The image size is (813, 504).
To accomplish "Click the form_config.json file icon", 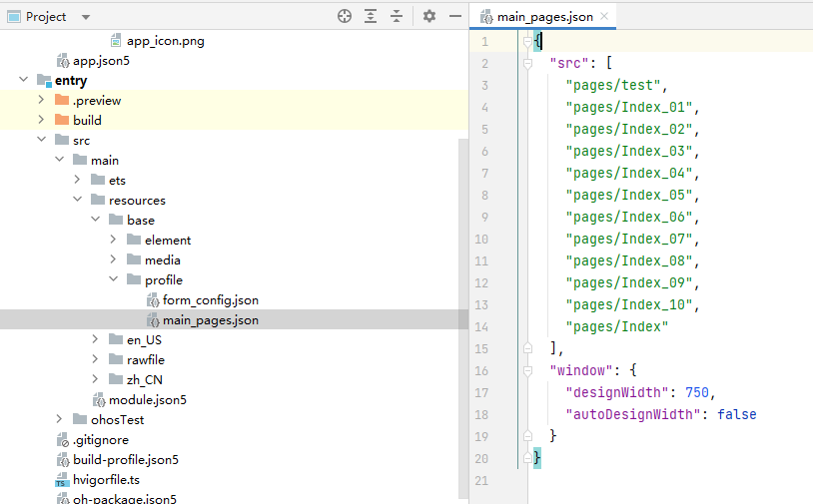I will point(153,300).
